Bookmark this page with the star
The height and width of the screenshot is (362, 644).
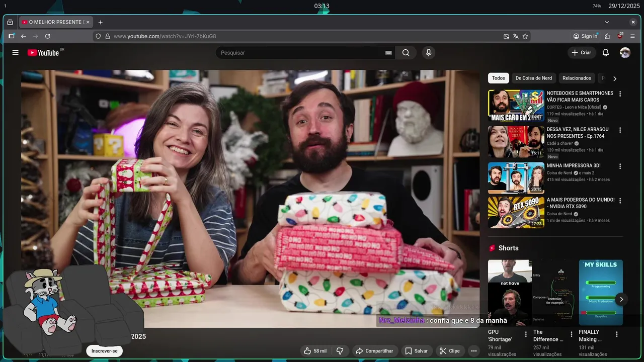coord(525,36)
